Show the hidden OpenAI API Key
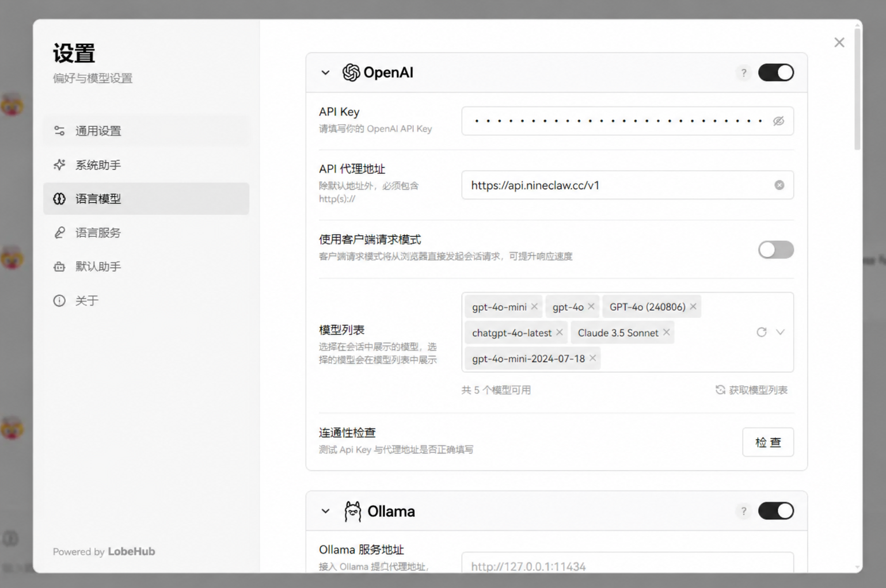This screenshot has width=886, height=588. point(778,121)
